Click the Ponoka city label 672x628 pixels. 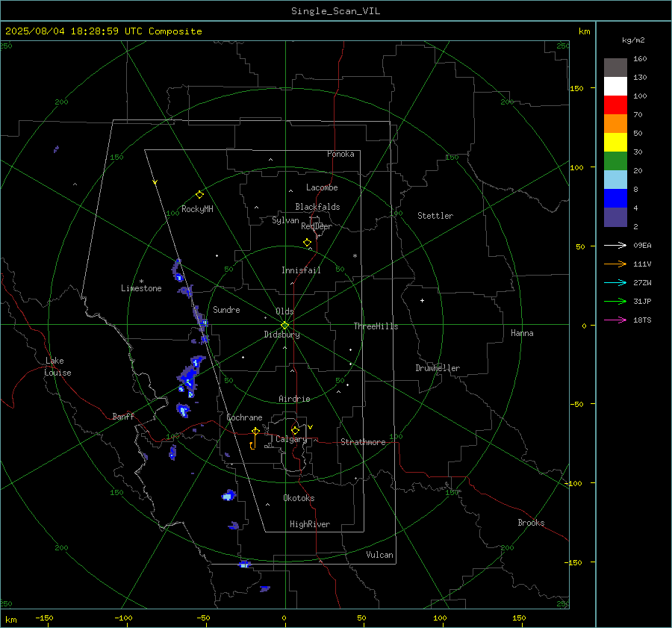tap(340, 154)
